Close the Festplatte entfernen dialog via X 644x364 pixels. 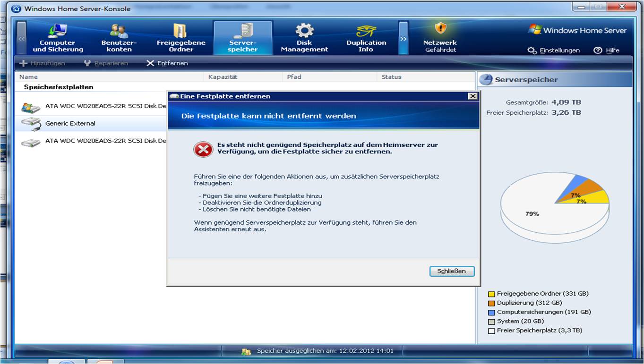pos(472,96)
